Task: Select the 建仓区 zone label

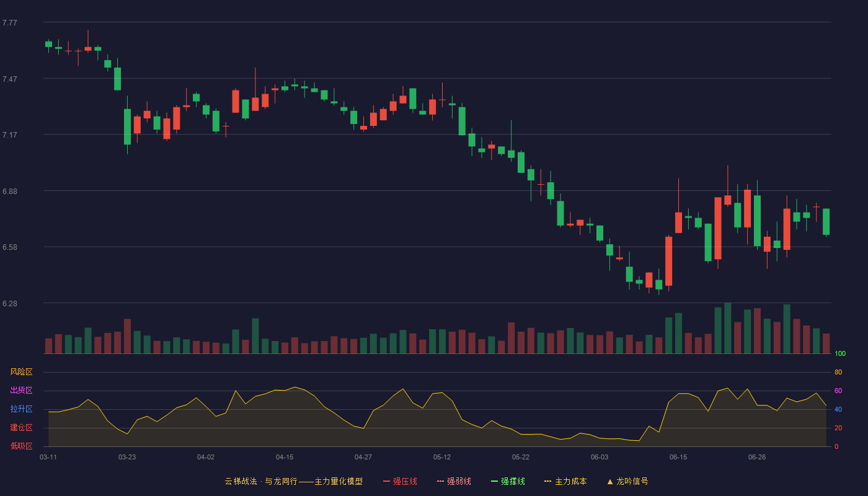Action: 21,428
